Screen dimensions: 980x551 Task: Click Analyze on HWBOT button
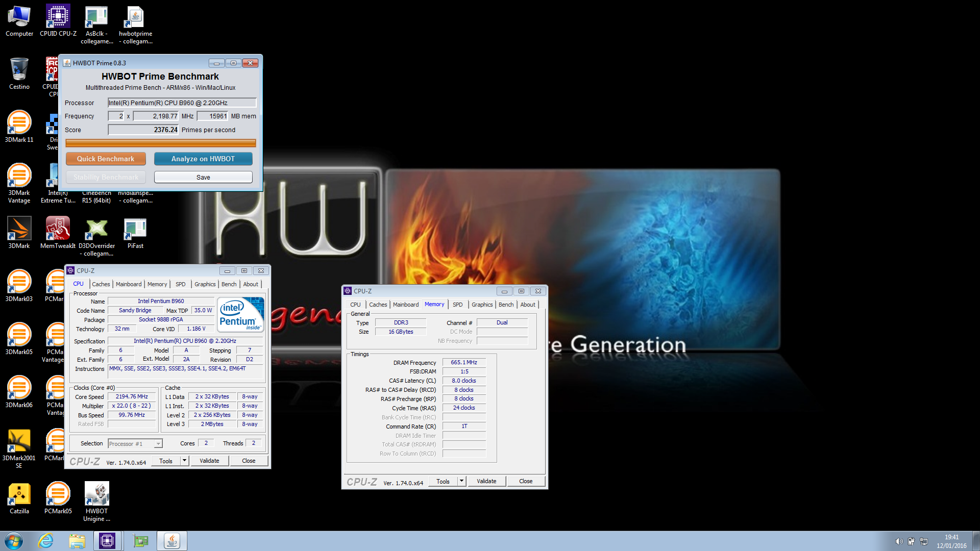(203, 159)
